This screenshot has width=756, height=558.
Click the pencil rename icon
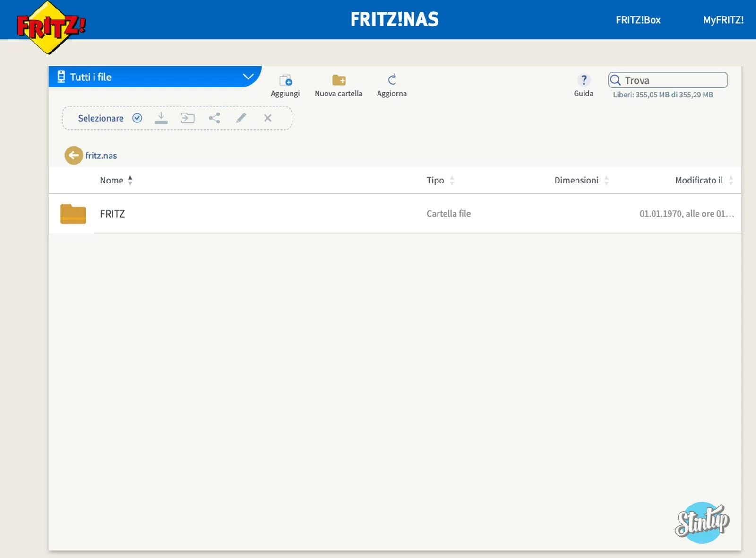coord(241,118)
